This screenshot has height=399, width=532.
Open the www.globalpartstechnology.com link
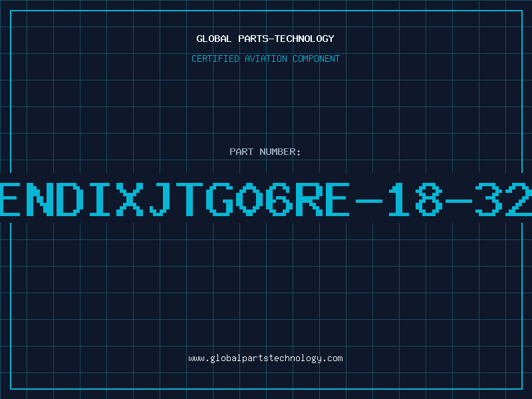pyautogui.click(x=265, y=358)
